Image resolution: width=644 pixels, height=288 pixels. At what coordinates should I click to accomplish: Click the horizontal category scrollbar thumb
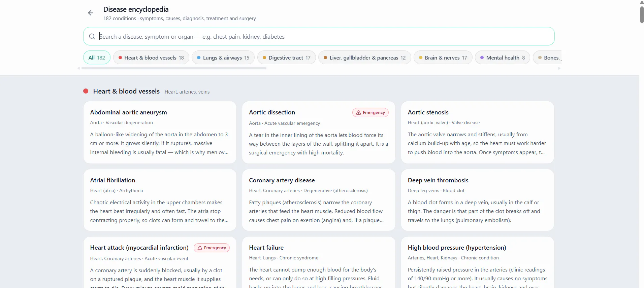(174, 68)
